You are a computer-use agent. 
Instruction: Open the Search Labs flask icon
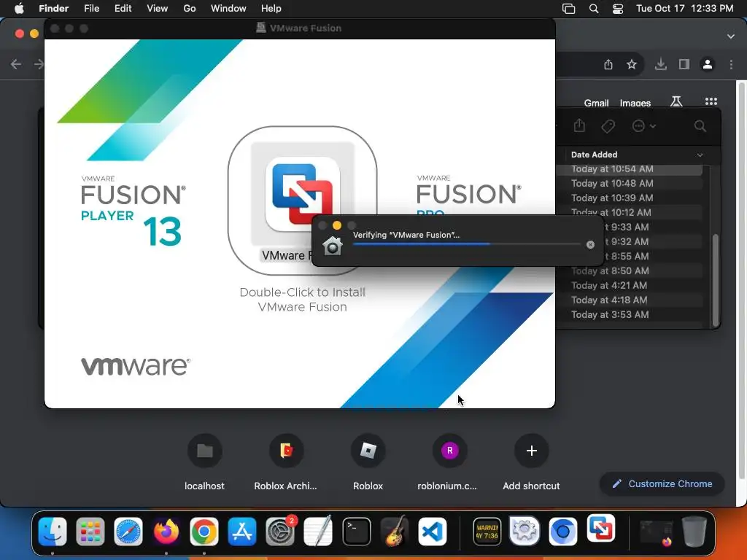pos(676,101)
